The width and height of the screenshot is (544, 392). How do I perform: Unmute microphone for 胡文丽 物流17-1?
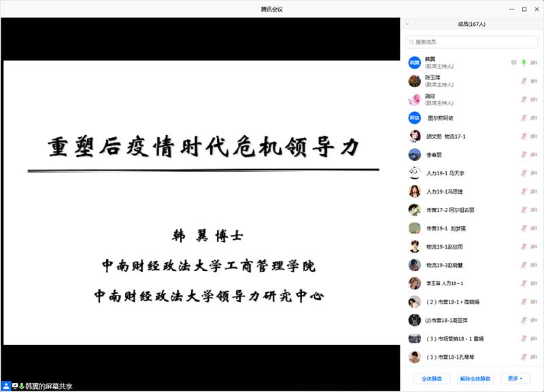(524, 137)
